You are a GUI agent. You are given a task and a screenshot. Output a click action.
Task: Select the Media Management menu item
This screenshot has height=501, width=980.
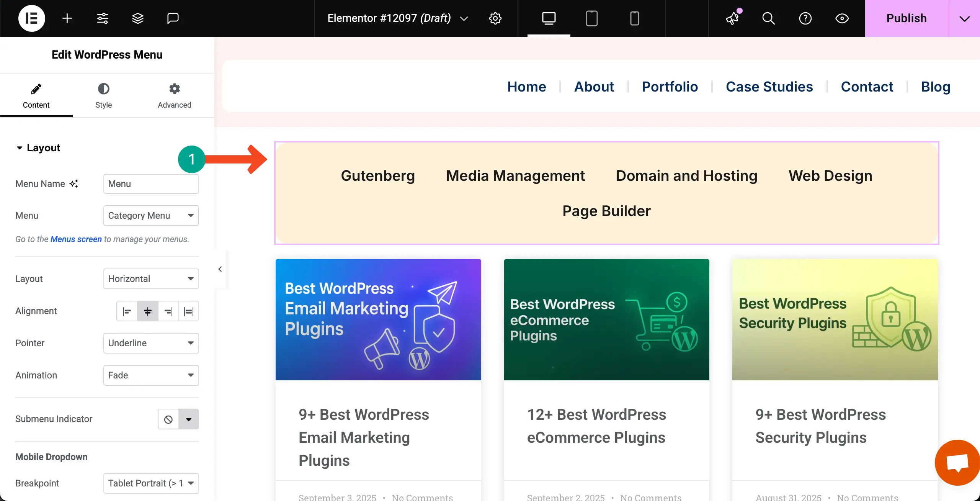pyautogui.click(x=515, y=176)
